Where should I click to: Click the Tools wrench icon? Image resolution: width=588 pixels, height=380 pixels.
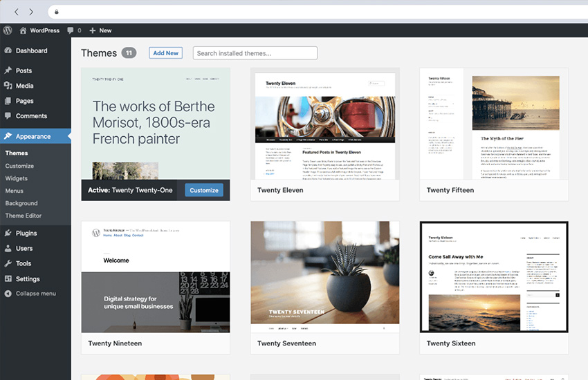tap(8, 263)
